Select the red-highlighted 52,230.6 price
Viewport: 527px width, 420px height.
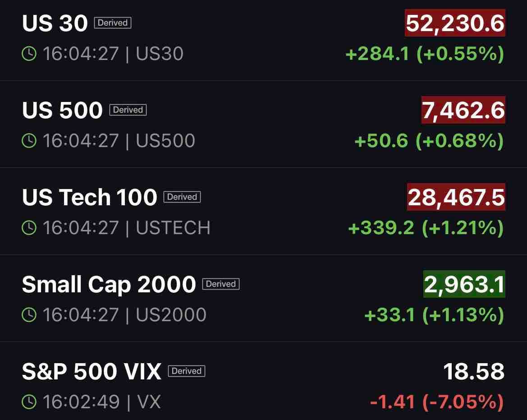click(455, 23)
